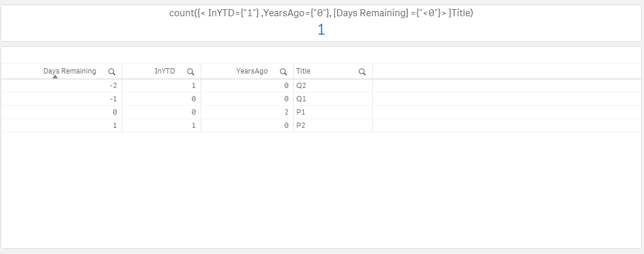Click the large blue KPI number

[321, 30]
